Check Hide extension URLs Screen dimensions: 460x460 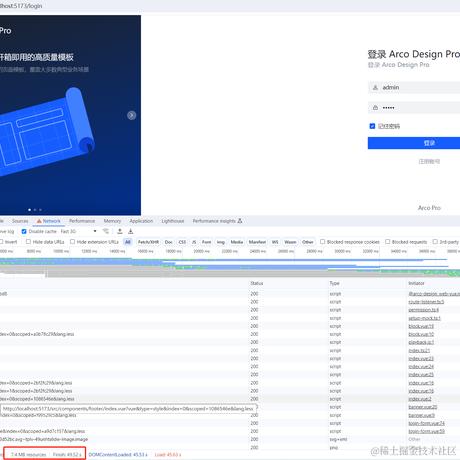click(x=72, y=242)
